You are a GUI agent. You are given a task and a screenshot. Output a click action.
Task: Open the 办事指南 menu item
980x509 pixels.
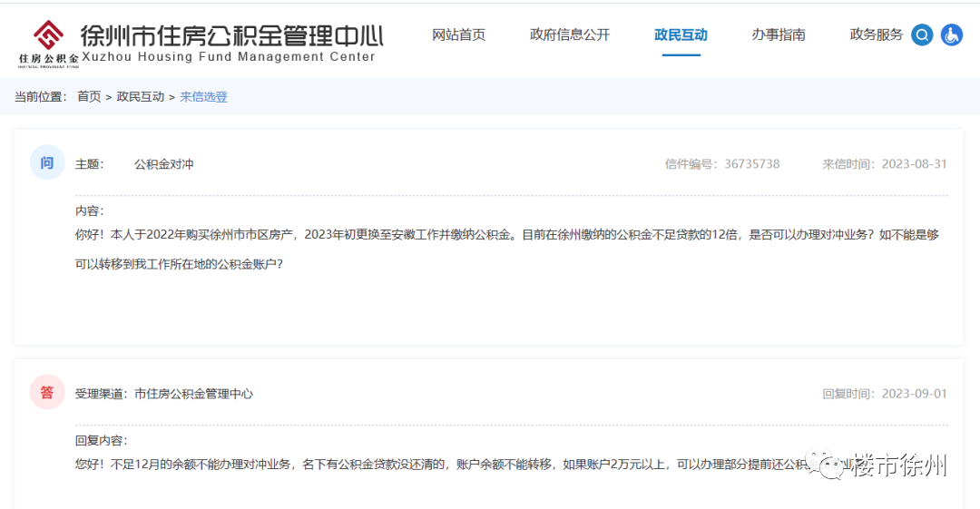point(779,35)
